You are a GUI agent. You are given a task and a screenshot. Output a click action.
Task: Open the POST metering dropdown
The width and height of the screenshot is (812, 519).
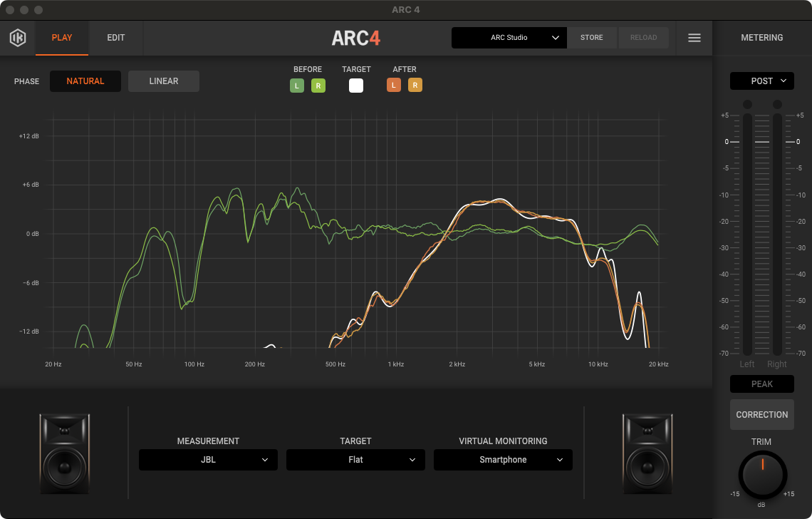point(761,81)
